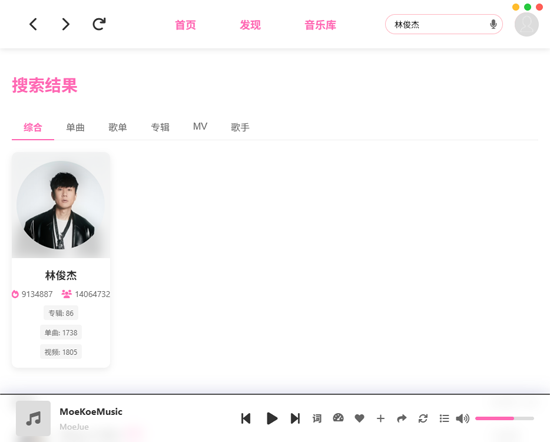This screenshot has height=442, width=550.
Task: Select the flame popularity icon beside 9134887
Action: pyautogui.click(x=15, y=294)
